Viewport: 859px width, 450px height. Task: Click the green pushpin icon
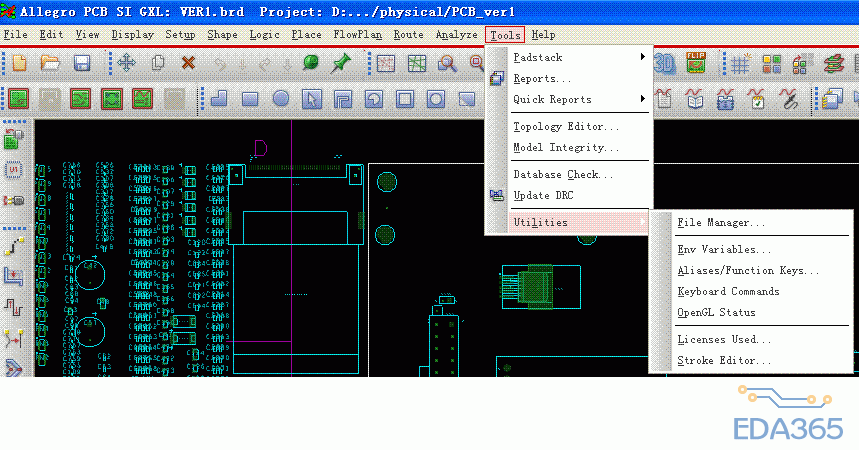click(x=341, y=63)
